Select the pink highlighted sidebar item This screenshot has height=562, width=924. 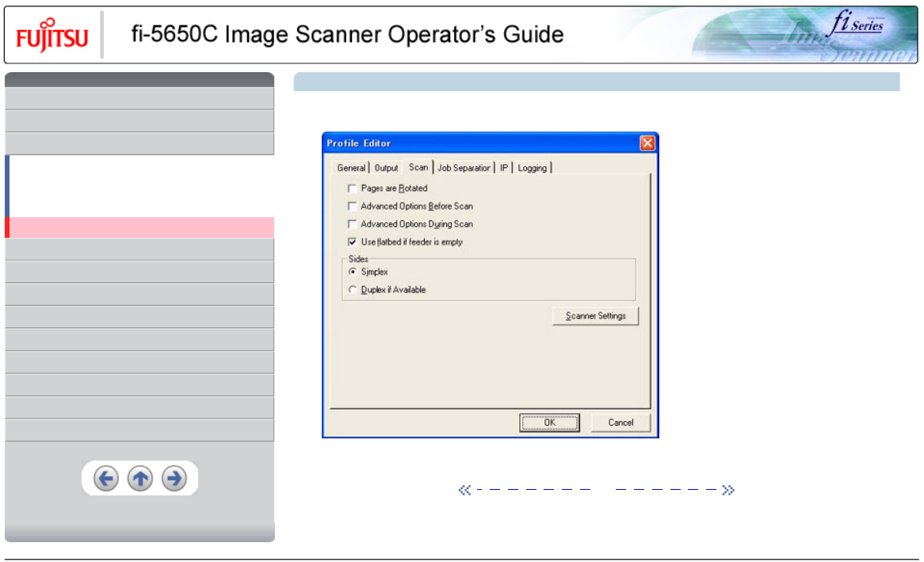point(139,227)
